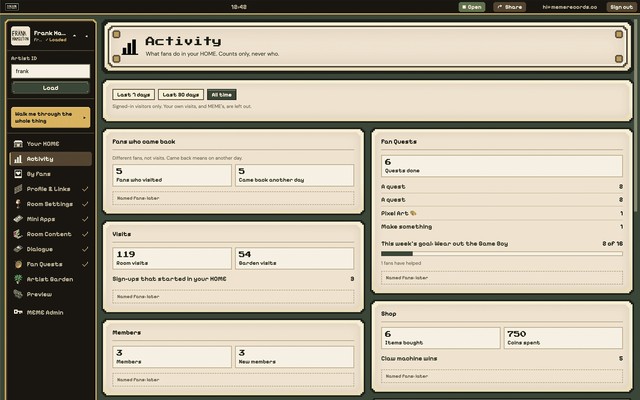The height and width of the screenshot is (400, 640).
Task: Click the 'Make something' quest row
Action: [x=502, y=227]
